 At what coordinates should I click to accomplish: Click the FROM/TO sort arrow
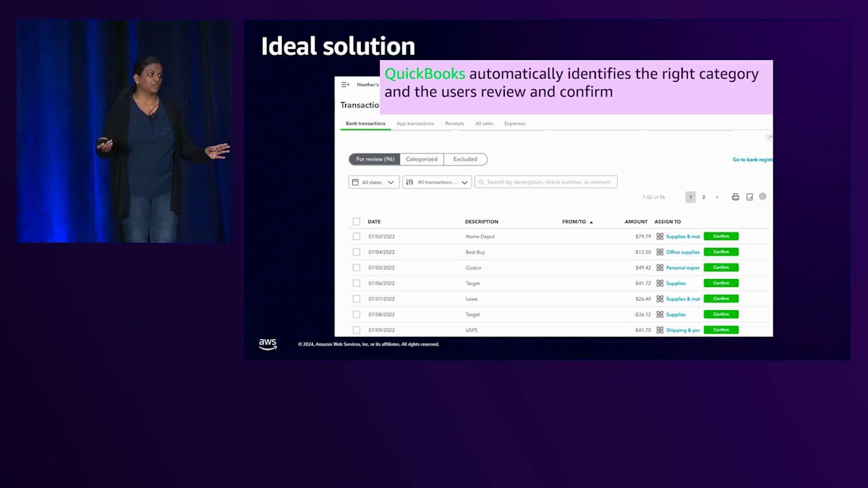pyautogui.click(x=591, y=222)
